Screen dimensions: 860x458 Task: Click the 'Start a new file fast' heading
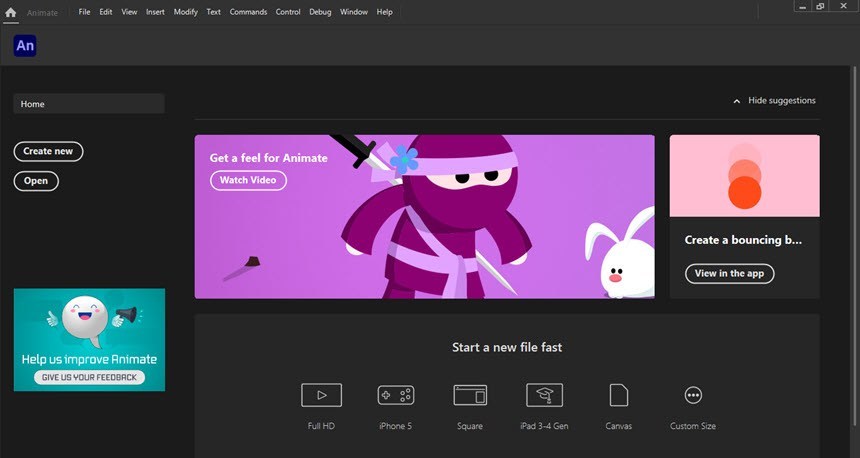pyautogui.click(x=507, y=347)
